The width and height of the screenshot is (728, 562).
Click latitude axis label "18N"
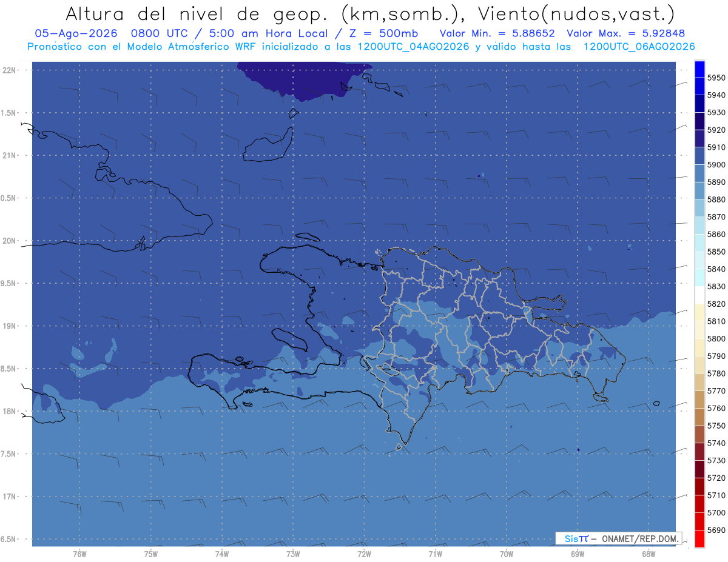point(9,411)
